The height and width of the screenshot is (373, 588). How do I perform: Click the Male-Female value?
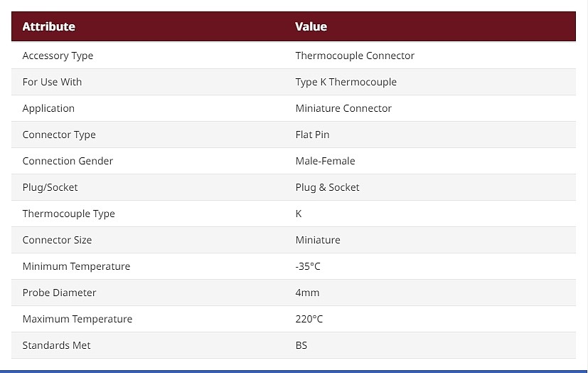click(325, 161)
